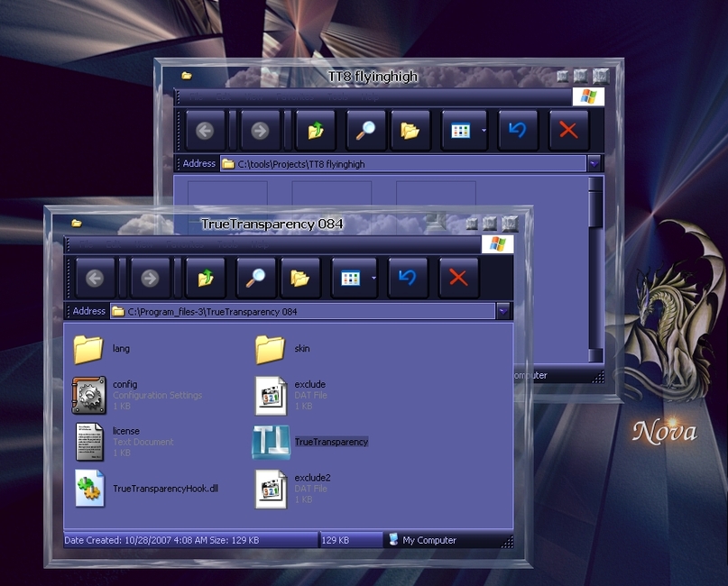This screenshot has width=728, height=586.
Task: Show Folders pane in TT8 flyinghigh window
Action: click(x=410, y=131)
